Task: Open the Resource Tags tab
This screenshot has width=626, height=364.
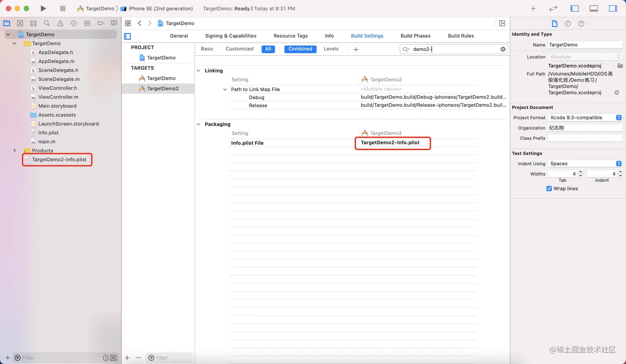Action: coord(291,36)
